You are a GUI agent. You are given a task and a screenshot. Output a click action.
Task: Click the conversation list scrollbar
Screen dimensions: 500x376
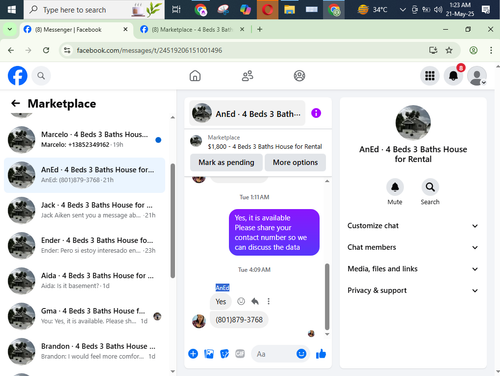point(173,221)
